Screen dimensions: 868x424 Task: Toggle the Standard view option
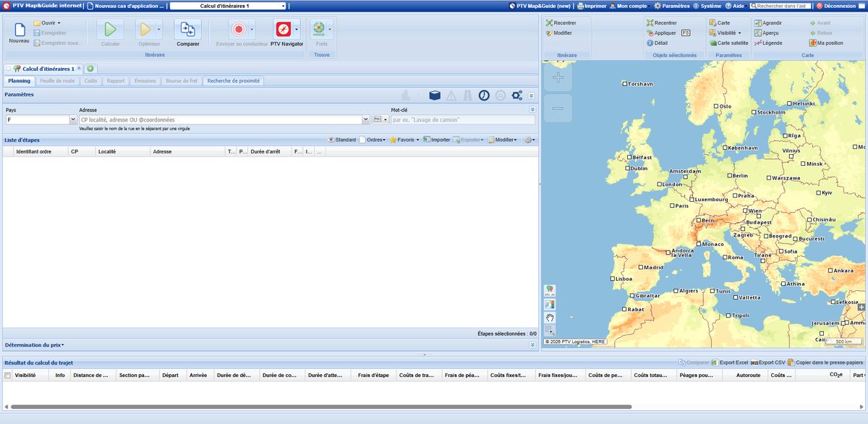pyautogui.click(x=341, y=140)
